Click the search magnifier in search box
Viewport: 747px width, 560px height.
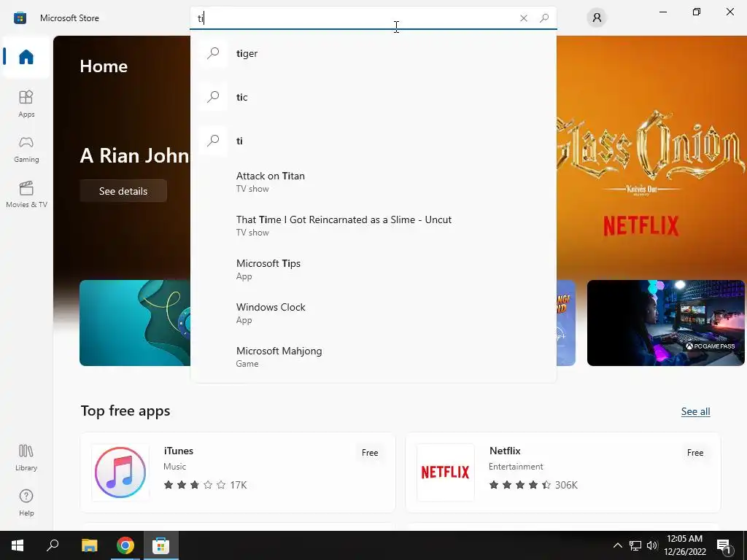544,18
